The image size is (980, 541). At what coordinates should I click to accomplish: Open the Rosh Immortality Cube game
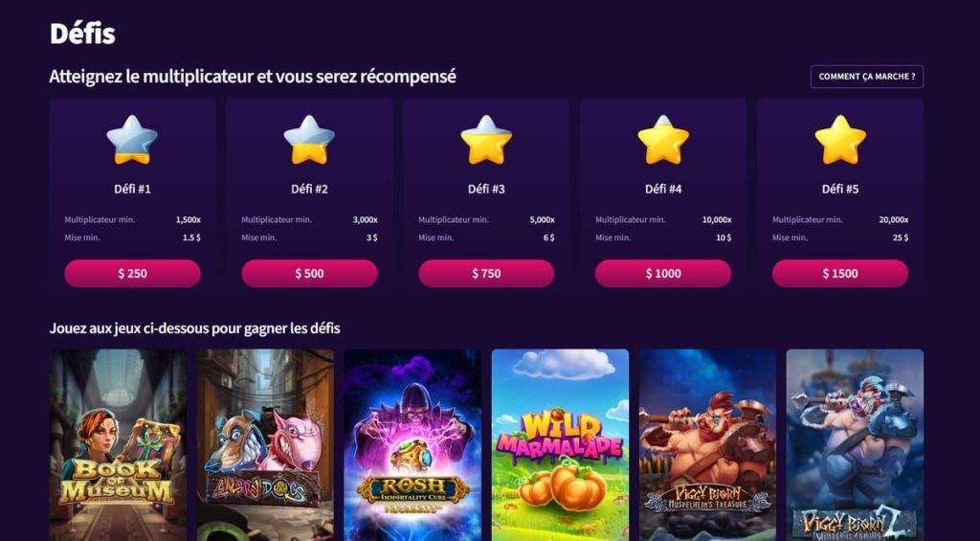(412, 444)
